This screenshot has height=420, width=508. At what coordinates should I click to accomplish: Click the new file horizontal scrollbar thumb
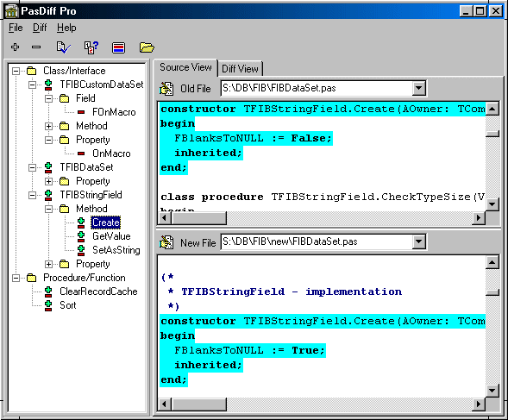pos(199,404)
